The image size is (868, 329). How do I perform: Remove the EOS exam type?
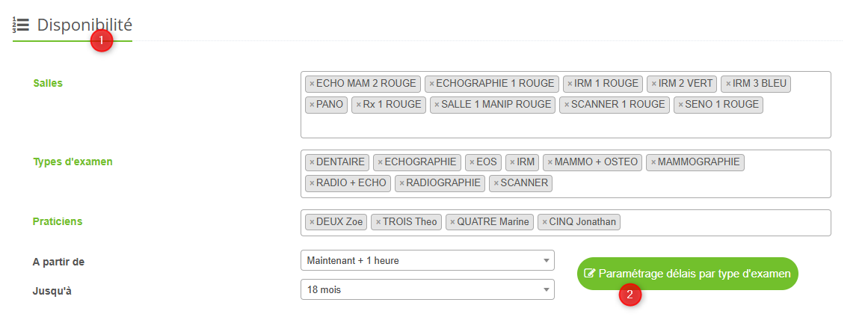coord(472,162)
